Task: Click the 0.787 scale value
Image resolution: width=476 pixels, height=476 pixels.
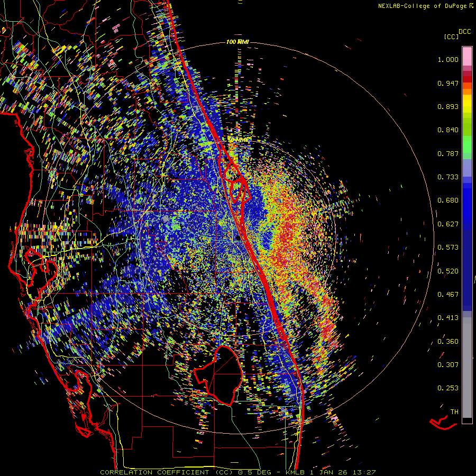Action: click(448, 153)
